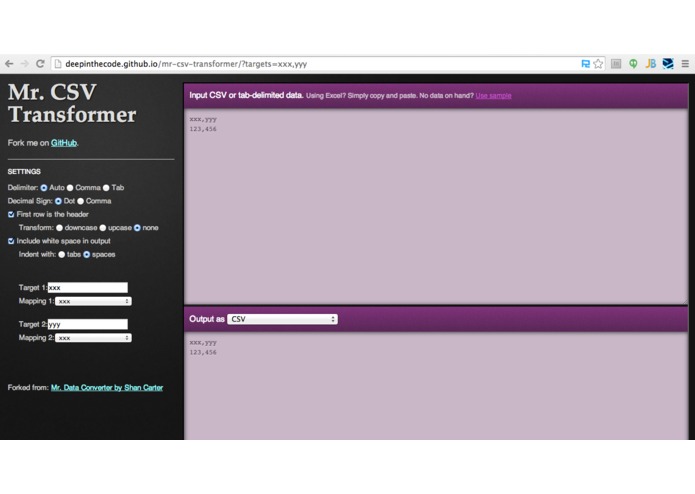
Task: Select Auto delimiter option
Action: (44, 188)
